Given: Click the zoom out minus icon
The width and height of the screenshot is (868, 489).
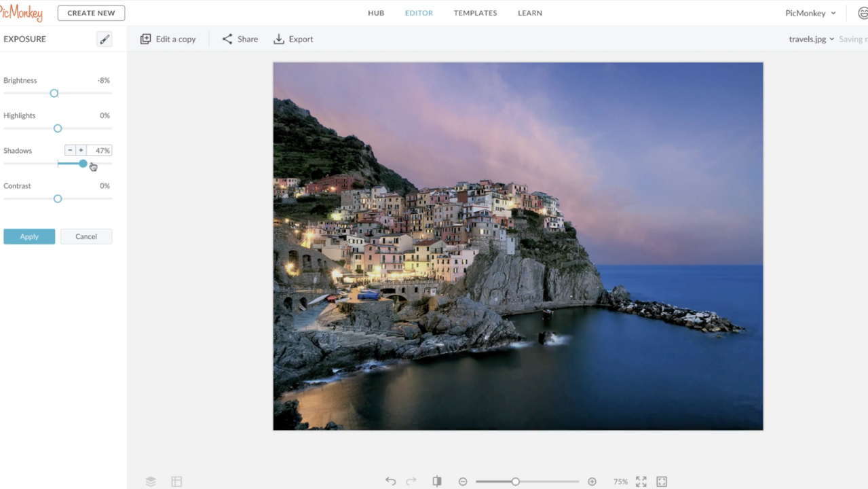Looking at the screenshot, I should (463, 482).
